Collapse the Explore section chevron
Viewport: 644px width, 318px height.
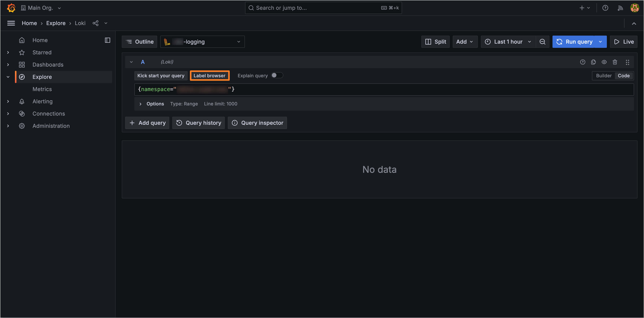coord(8,77)
